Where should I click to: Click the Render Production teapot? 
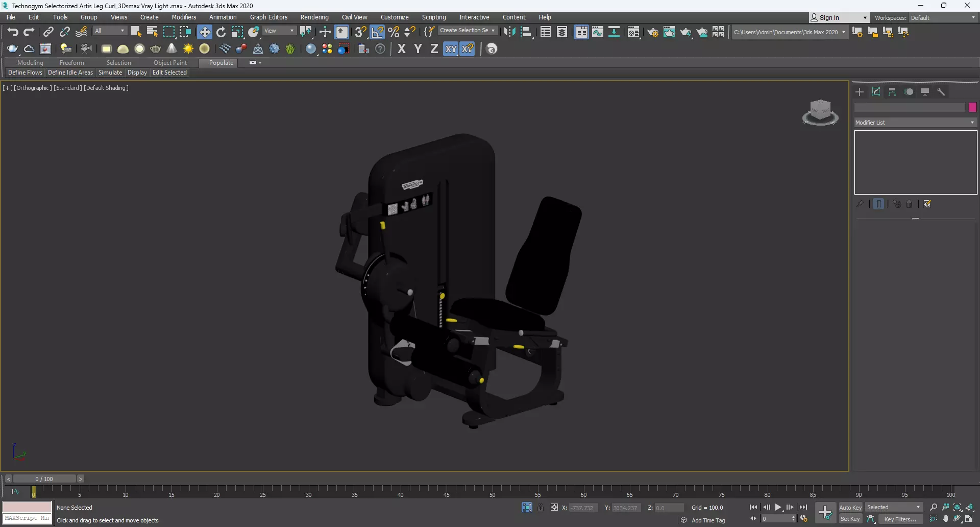[685, 32]
